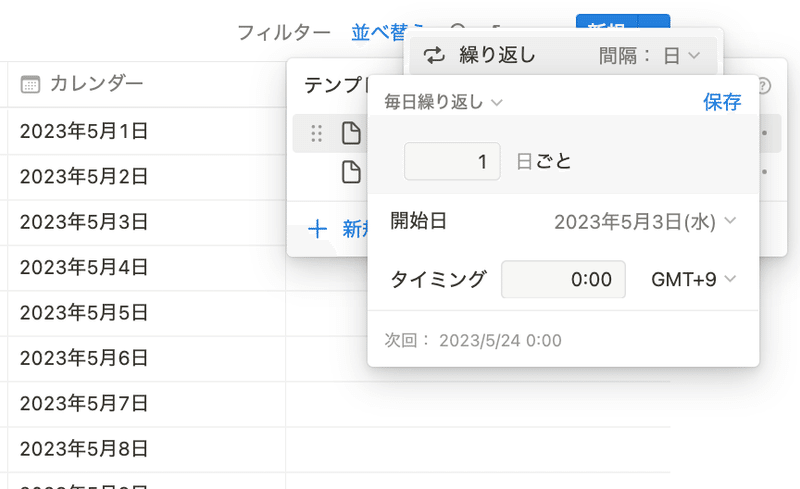Image resolution: width=800 pixels, height=489 pixels.
Task: Select the 繰り返し menu row
Action: [x=563, y=55]
